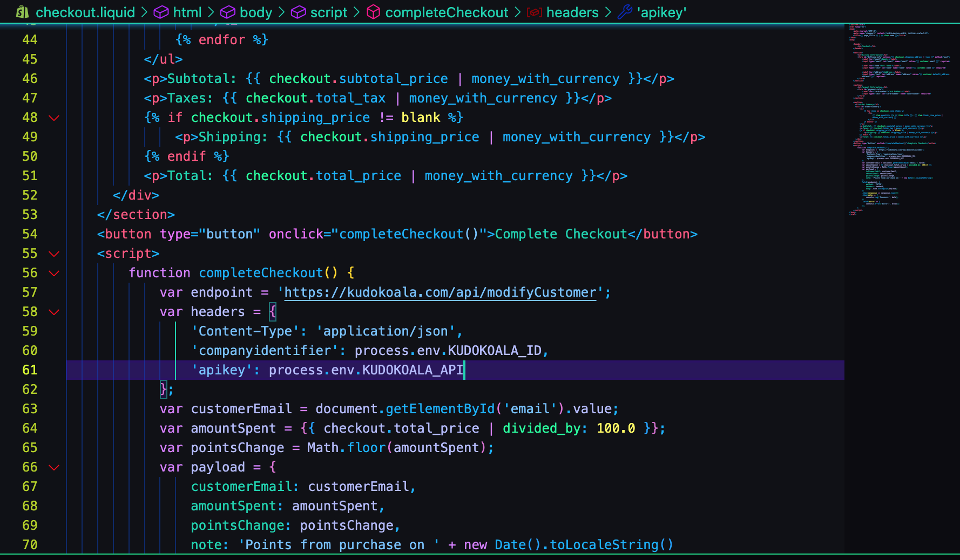This screenshot has height=560, width=960.
Task: Click 'companyidentifier' key on line 60
Action: (x=265, y=351)
